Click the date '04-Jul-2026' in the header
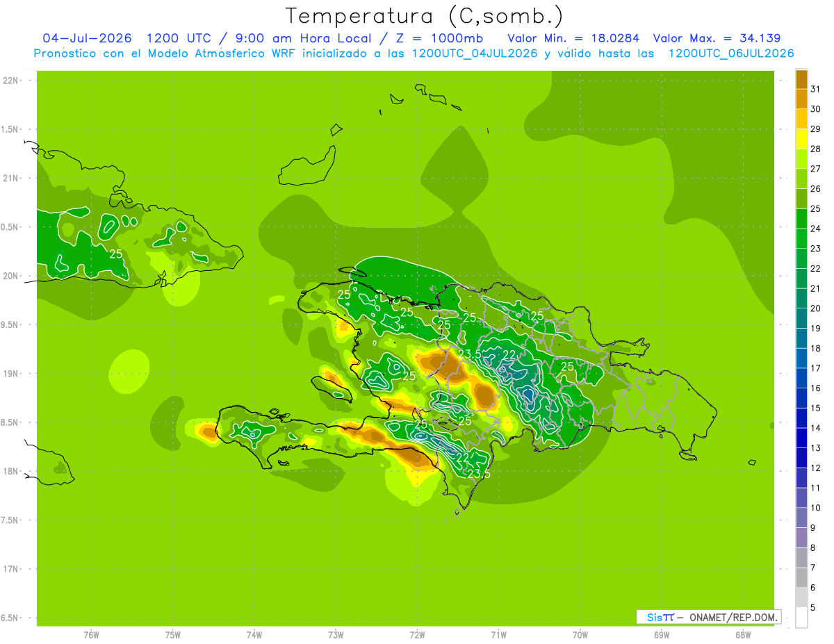Image resolution: width=834 pixels, height=644 pixels. [x=88, y=38]
